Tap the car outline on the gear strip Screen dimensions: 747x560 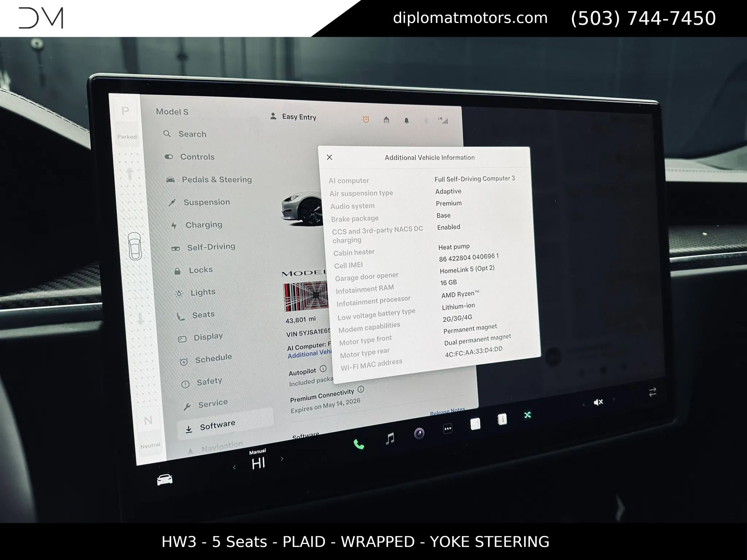pyautogui.click(x=135, y=246)
